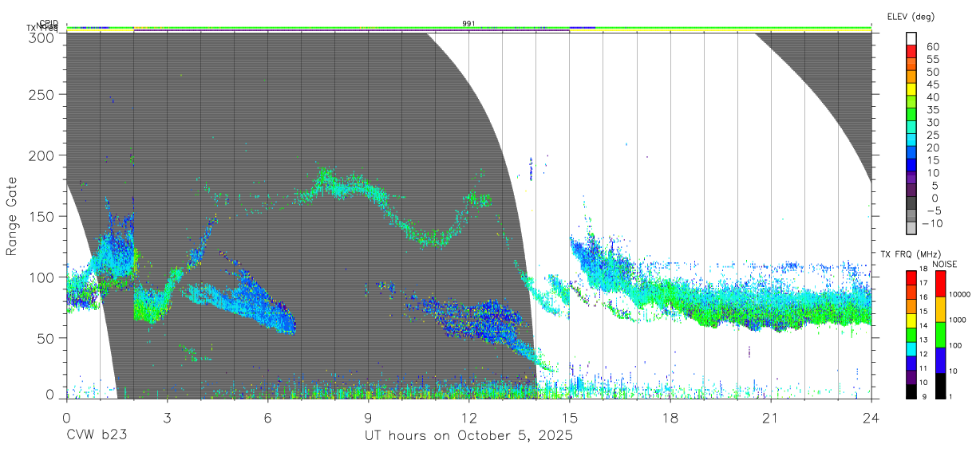Image resolution: width=980 pixels, height=452 pixels.
Task: Select the red top segment of NOISE scale
Action: click(940, 283)
